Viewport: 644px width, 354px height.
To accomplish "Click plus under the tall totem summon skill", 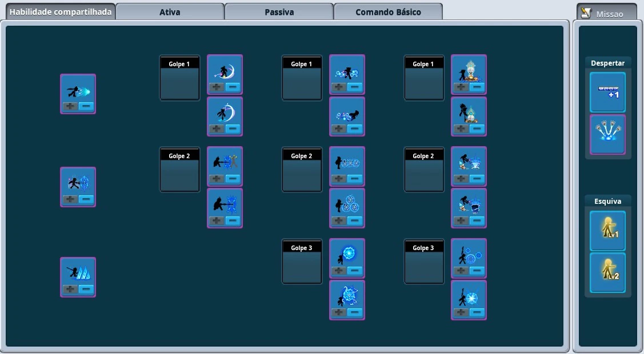I will click(x=461, y=87).
